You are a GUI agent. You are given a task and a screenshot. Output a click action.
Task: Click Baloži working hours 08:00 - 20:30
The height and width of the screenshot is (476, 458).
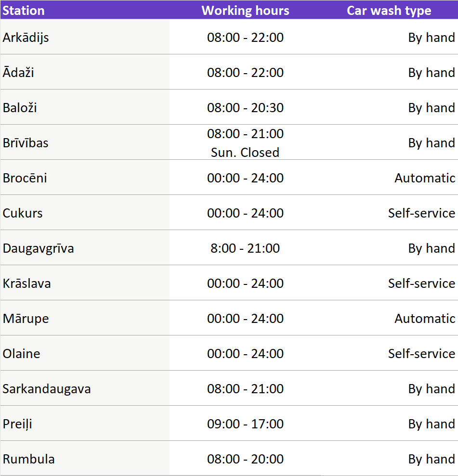point(245,108)
